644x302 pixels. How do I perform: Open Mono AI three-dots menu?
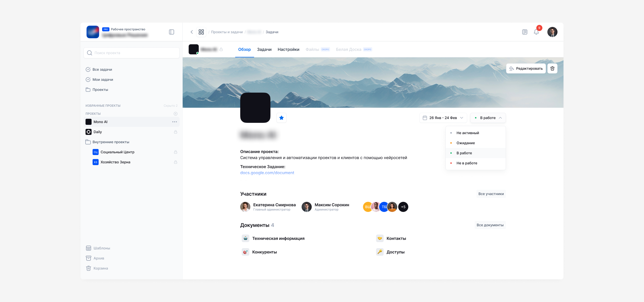click(x=175, y=122)
